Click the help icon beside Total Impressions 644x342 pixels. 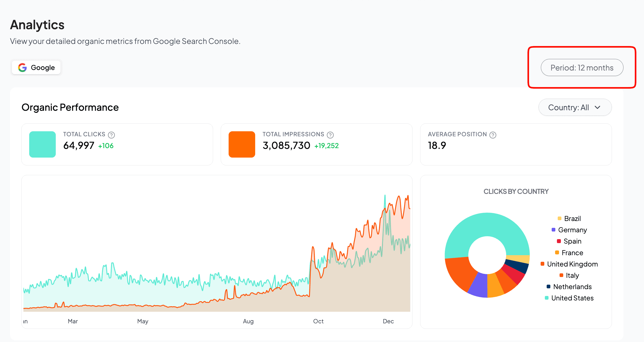pos(330,135)
